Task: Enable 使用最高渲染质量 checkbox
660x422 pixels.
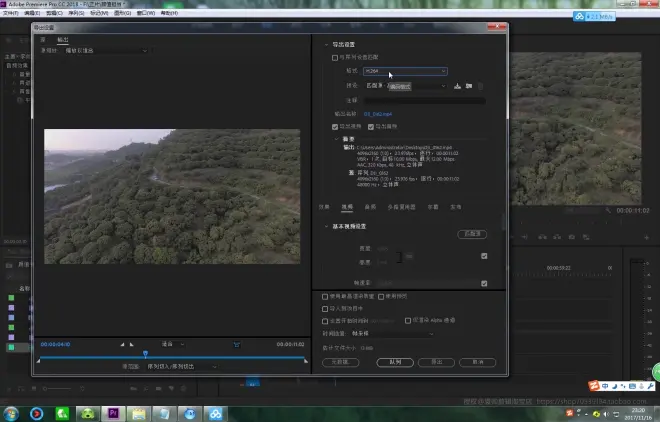Action: coord(325,297)
